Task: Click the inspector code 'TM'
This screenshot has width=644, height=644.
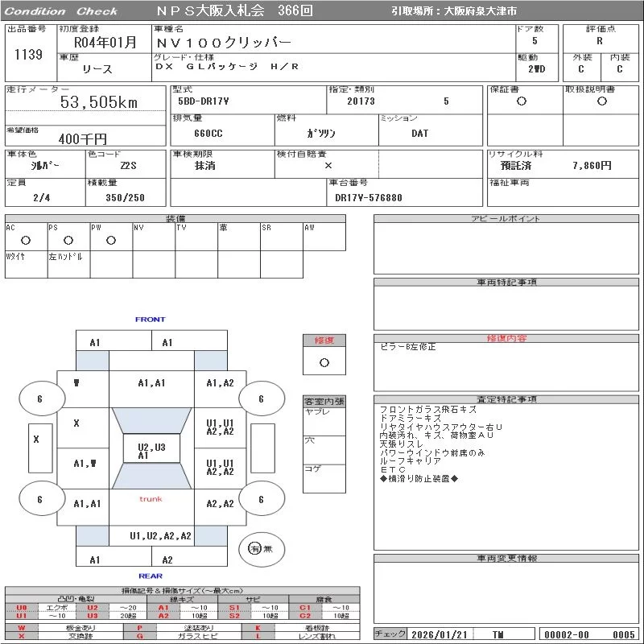Action: [x=498, y=634]
